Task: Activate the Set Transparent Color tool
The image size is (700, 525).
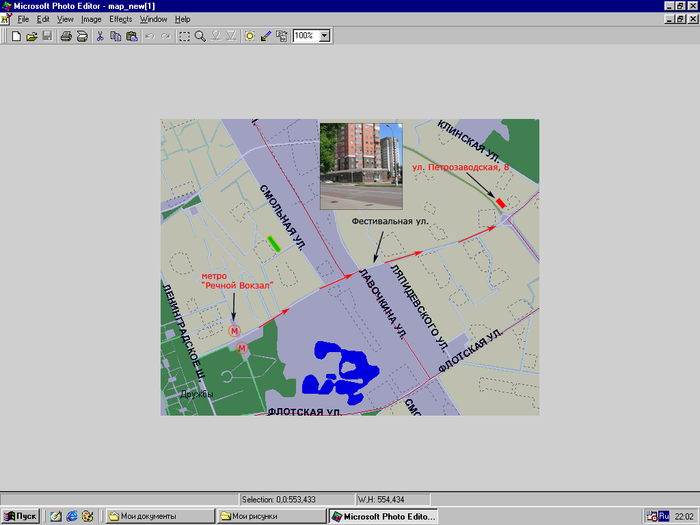Action: tap(266, 36)
